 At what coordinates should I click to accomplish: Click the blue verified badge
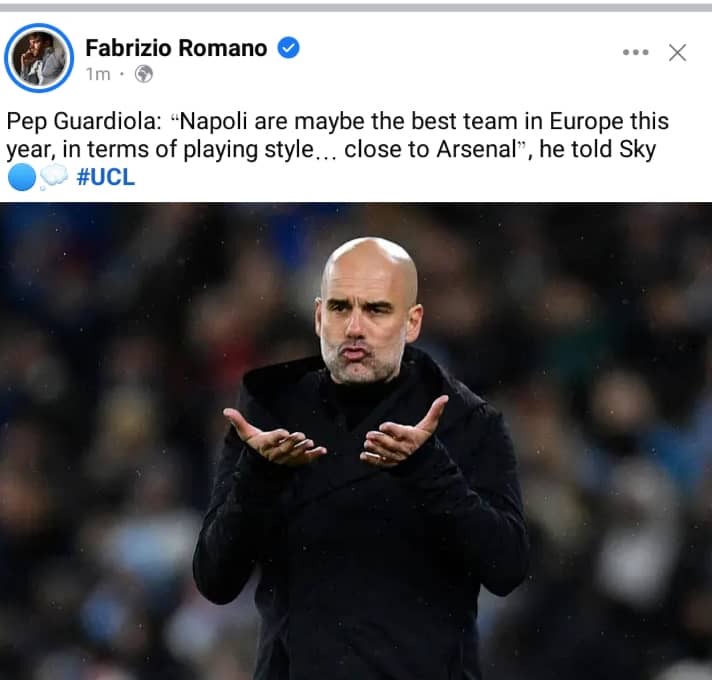[288, 48]
